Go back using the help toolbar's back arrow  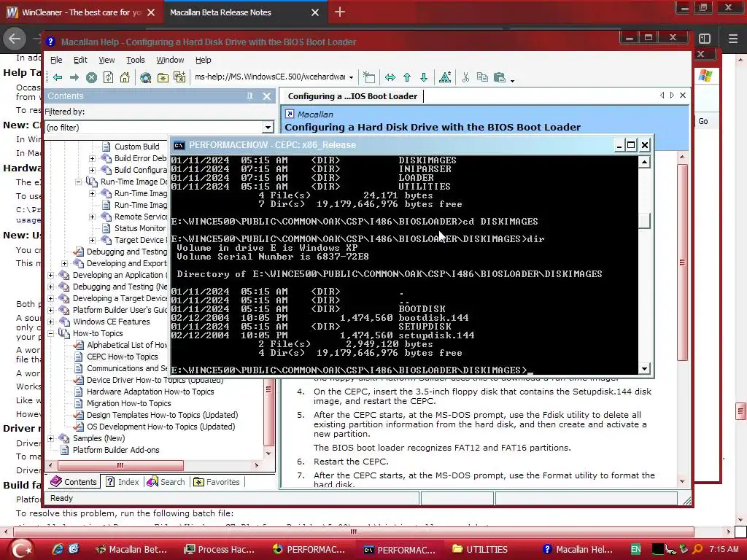[x=58, y=77]
